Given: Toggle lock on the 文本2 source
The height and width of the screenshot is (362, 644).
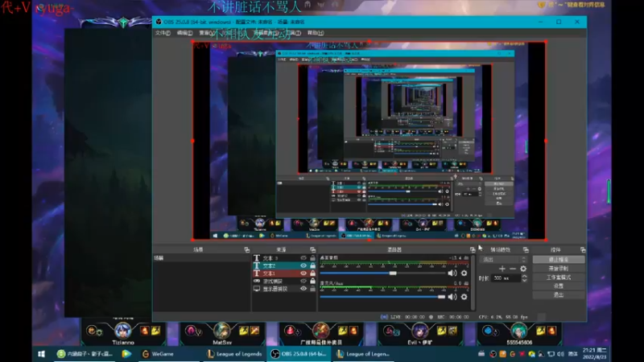Looking at the screenshot, I should pyautogui.click(x=312, y=266).
